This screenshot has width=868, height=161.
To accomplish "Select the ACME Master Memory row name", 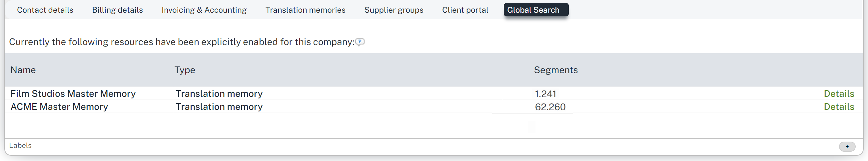I will pos(59,107).
